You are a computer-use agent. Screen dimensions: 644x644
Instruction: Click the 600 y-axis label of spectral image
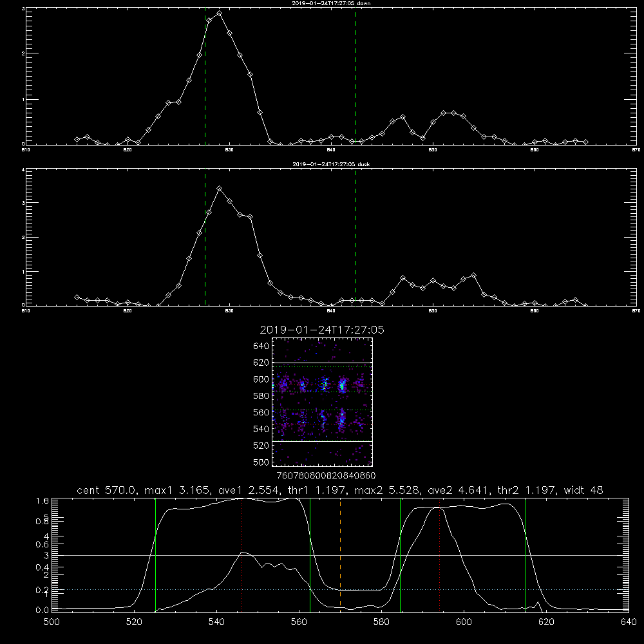tap(261, 379)
